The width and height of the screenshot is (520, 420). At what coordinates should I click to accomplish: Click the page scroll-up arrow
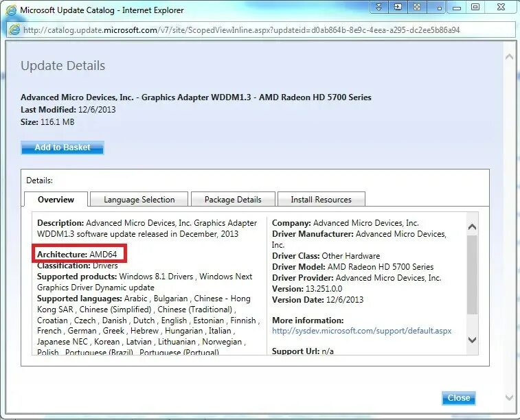pos(510,57)
